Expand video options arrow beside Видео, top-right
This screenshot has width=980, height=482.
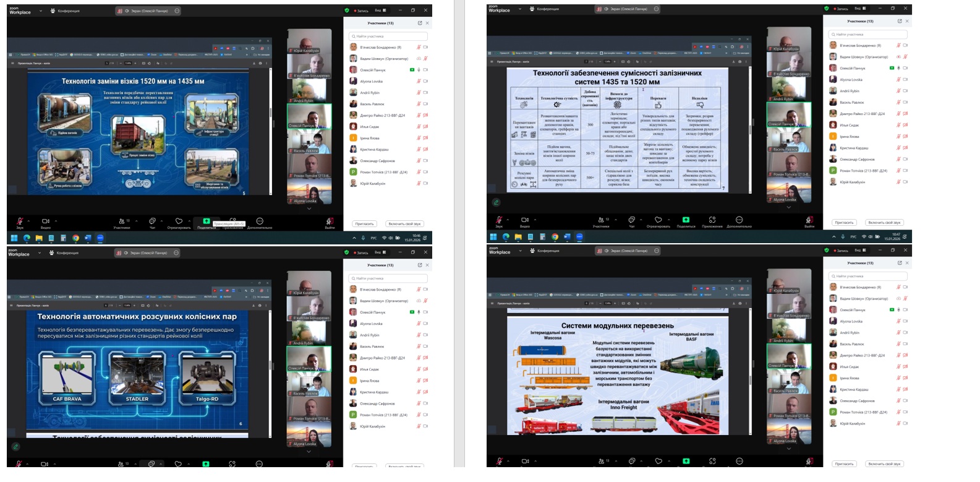tap(535, 219)
